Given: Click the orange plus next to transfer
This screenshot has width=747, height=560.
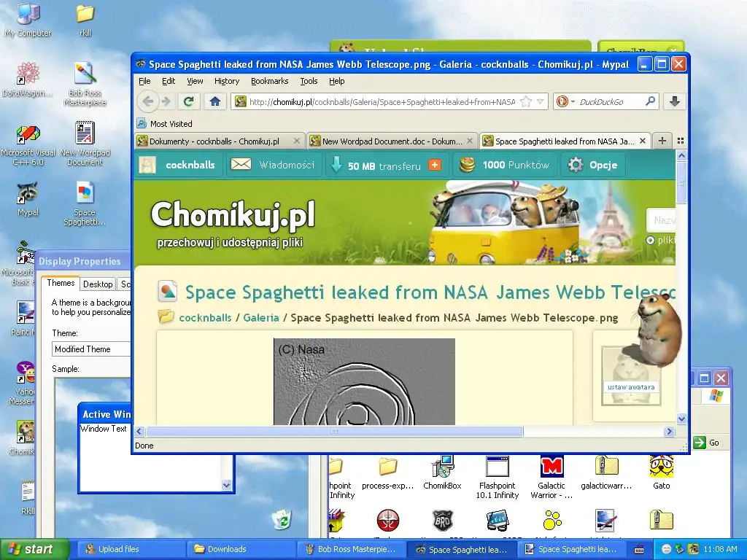Looking at the screenshot, I should pyautogui.click(x=435, y=165).
